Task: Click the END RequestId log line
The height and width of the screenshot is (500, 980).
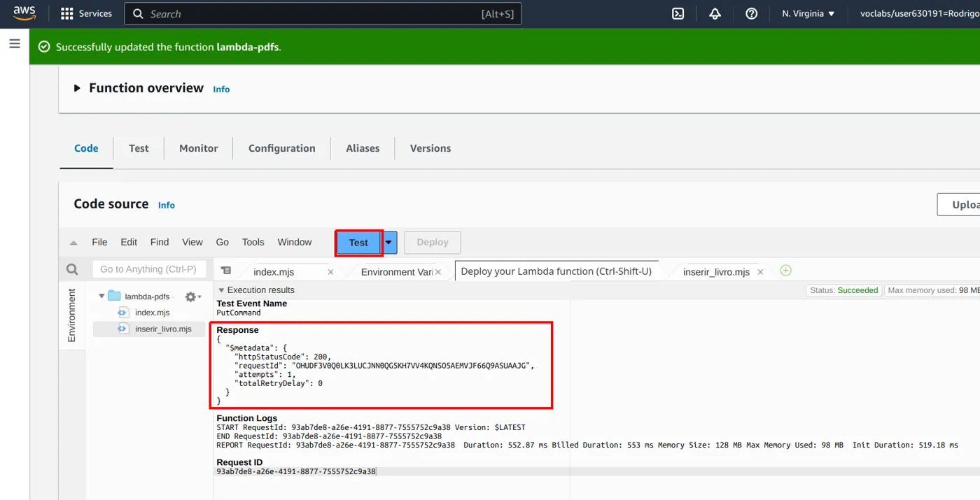Action: pos(329,436)
